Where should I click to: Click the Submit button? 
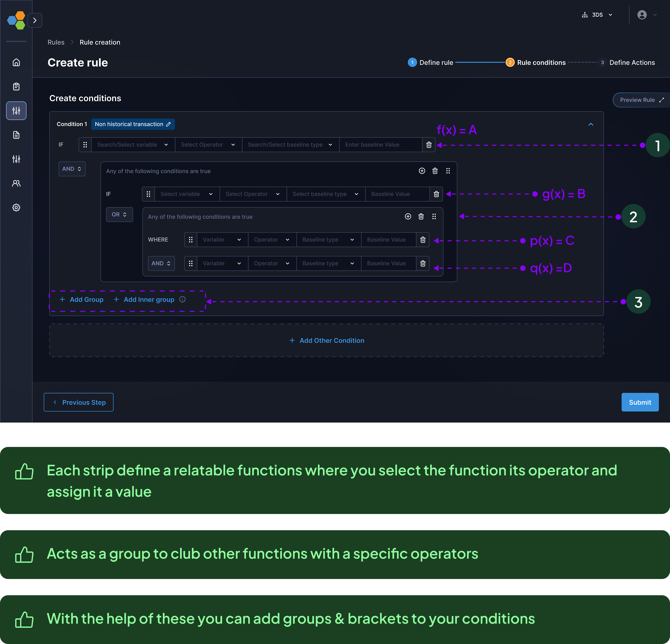pyautogui.click(x=640, y=402)
